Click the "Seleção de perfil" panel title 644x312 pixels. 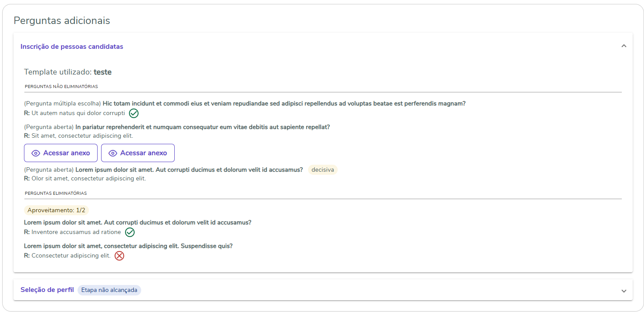pyautogui.click(x=47, y=290)
